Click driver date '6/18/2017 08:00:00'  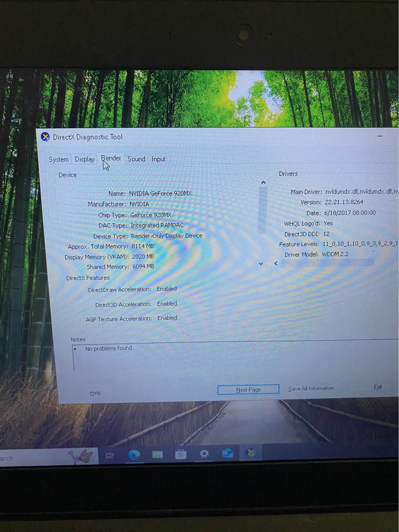pos(350,213)
